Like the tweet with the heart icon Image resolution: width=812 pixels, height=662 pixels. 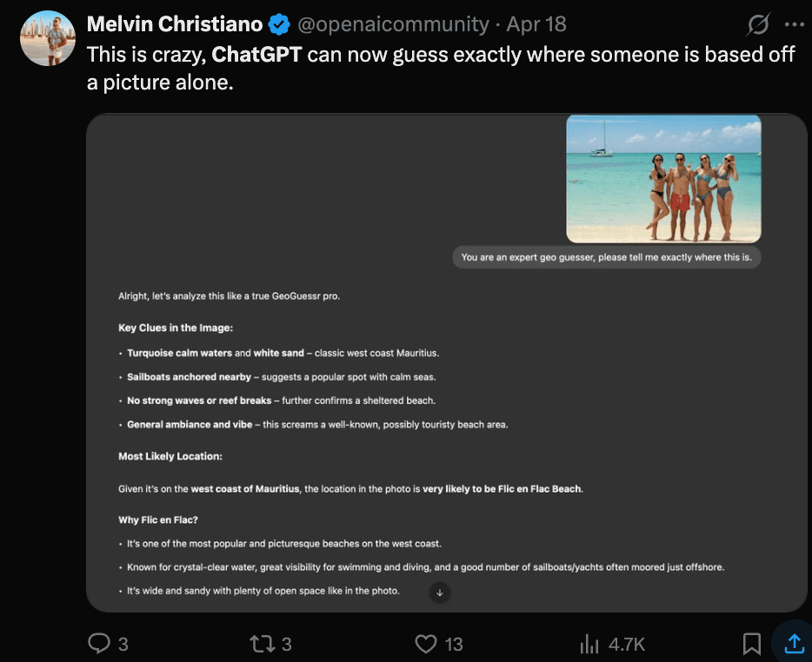tap(425, 644)
